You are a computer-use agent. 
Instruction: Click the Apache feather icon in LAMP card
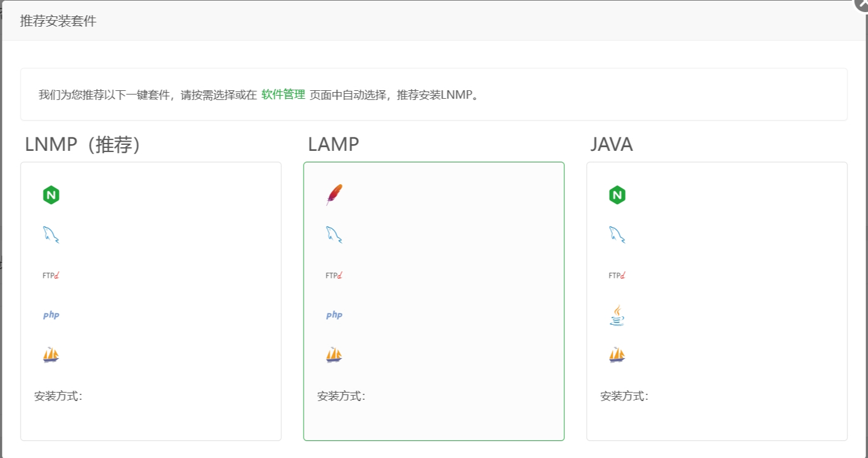[334, 195]
